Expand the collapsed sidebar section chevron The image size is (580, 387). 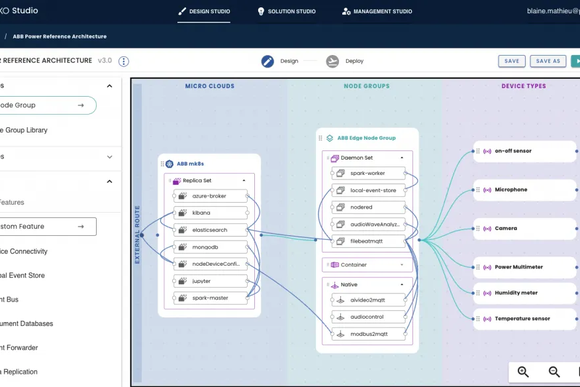click(109, 157)
